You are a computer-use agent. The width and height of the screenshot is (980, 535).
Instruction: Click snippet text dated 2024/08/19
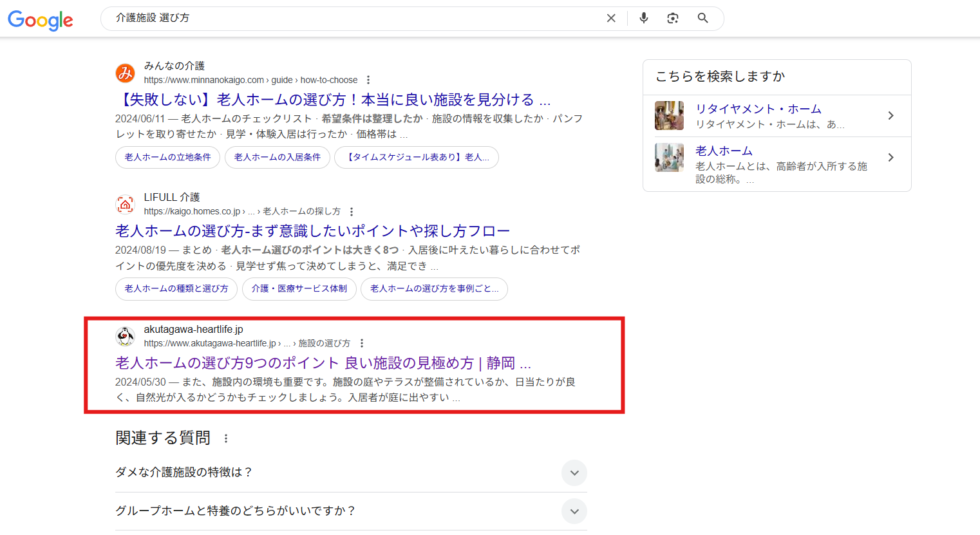coord(348,258)
